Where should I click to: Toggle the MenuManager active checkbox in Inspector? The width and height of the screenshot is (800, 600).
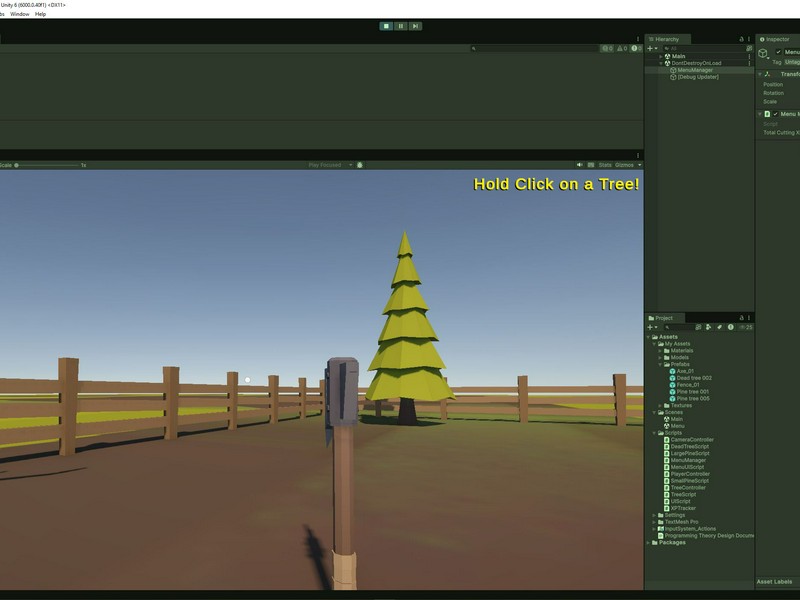(779, 52)
